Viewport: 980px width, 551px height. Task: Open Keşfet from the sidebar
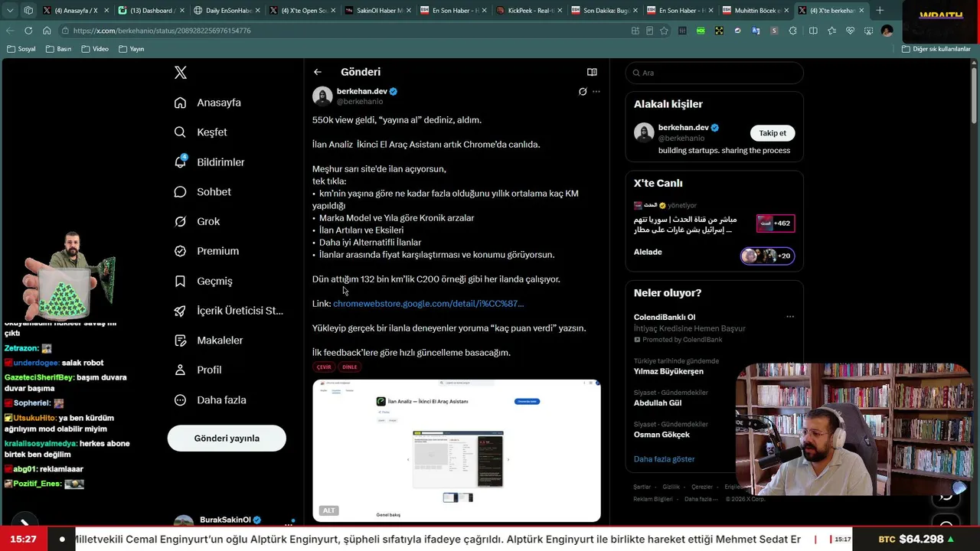click(x=201, y=132)
